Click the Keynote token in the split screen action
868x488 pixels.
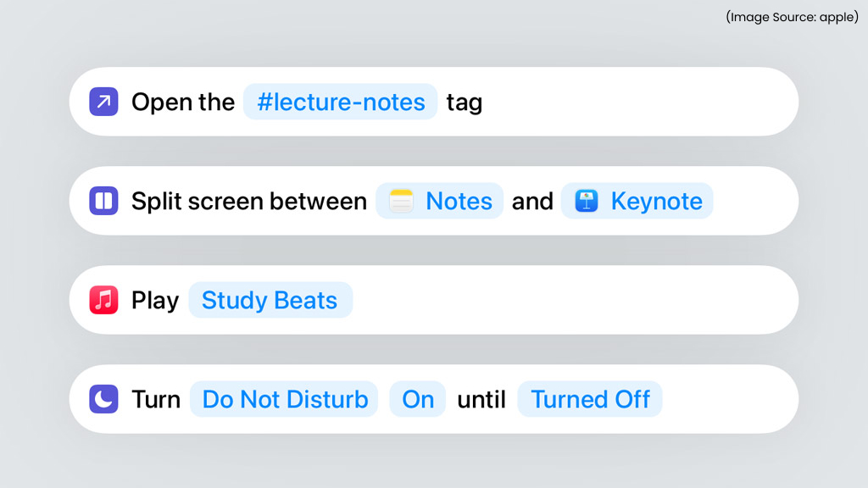[x=637, y=201]
